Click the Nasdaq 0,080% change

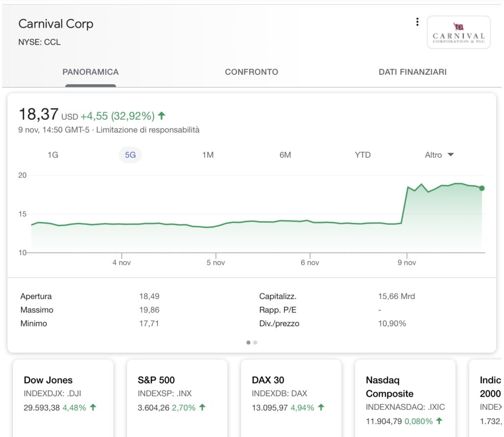(418, 421)
